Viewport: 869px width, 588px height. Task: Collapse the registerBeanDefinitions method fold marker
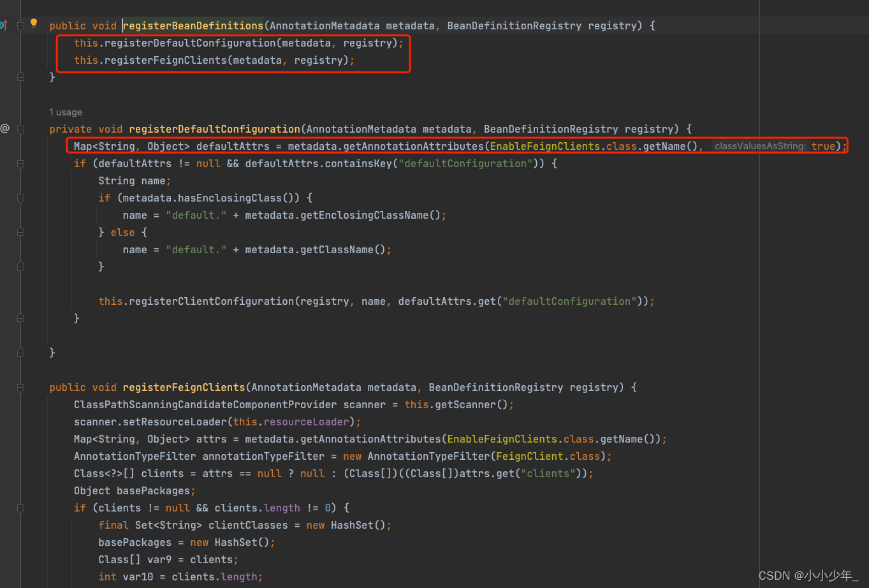pyautogui.click(x=20, y=26)
